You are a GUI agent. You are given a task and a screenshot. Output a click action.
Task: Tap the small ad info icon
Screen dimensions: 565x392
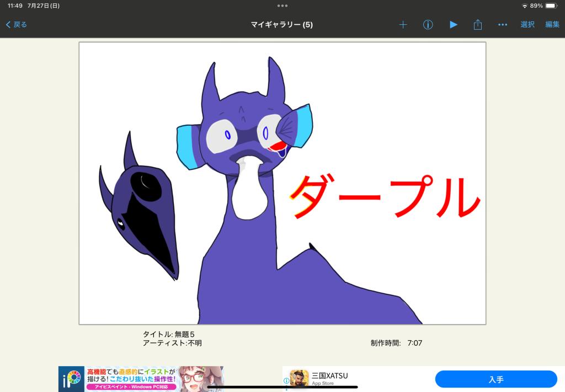286,380
